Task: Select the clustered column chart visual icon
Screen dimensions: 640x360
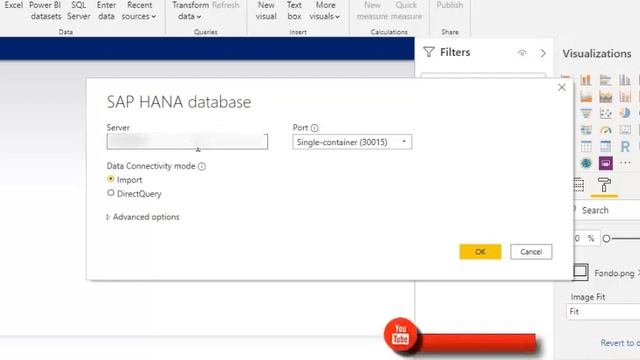Action: click(x=624, y=80)
